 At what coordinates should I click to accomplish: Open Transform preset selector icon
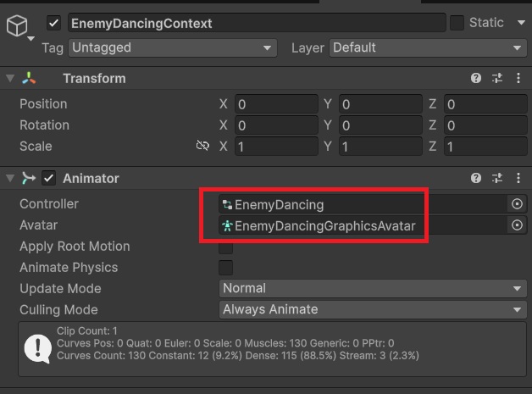497,79
